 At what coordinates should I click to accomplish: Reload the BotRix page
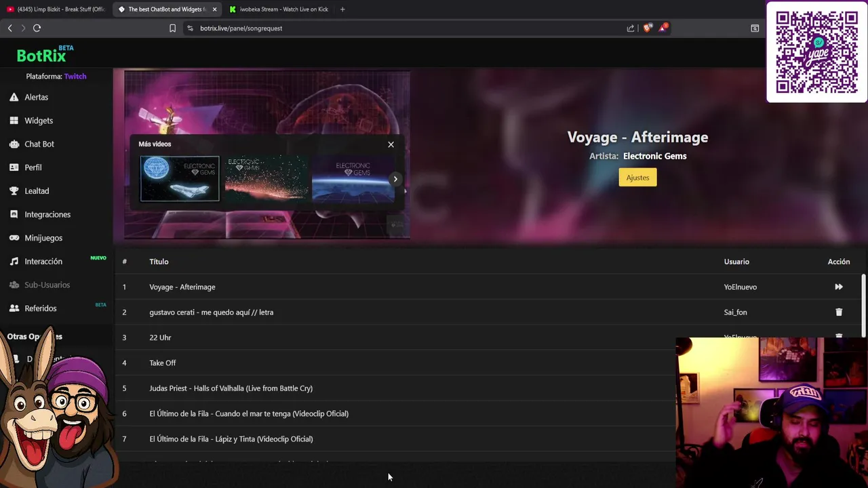(37, 28)
